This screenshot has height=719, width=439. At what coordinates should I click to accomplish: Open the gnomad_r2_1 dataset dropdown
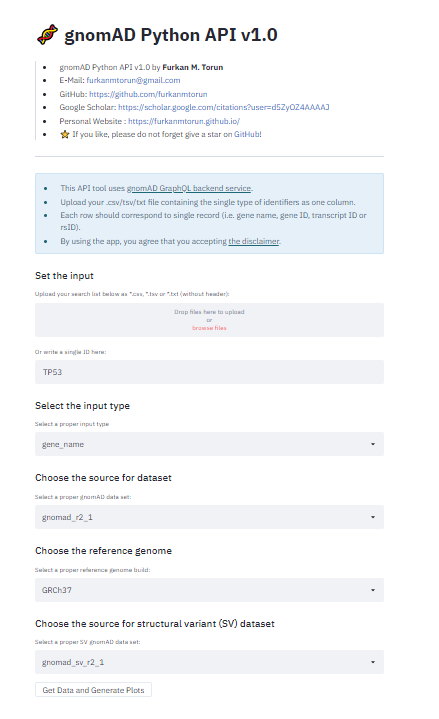click(209, 517)
